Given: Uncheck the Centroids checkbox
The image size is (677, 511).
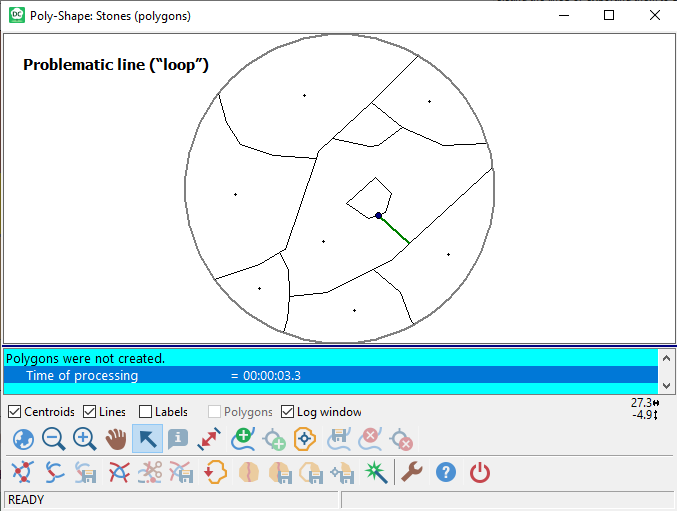Looking at the screenshot, I should (15, 412).
